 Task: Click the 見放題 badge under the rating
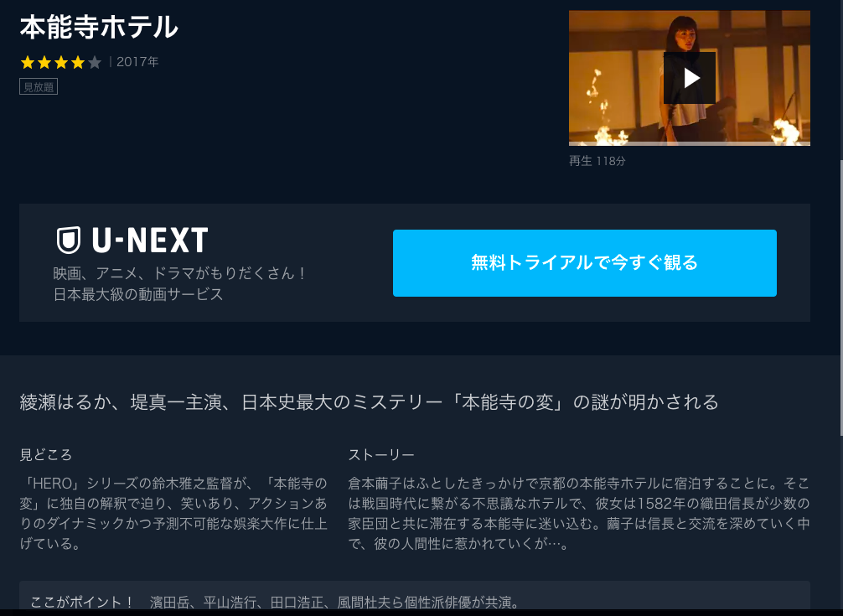coord(39,86)
